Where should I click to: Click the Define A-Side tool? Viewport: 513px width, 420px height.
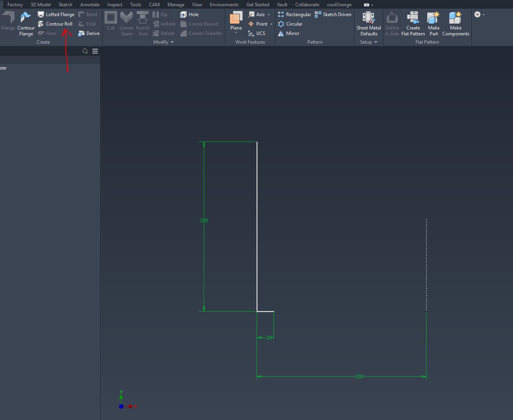point(392,24)
